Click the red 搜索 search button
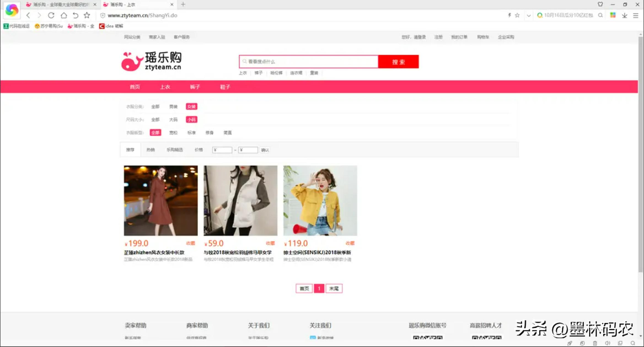The image size is (644, 347). click(x=399, y=61)
